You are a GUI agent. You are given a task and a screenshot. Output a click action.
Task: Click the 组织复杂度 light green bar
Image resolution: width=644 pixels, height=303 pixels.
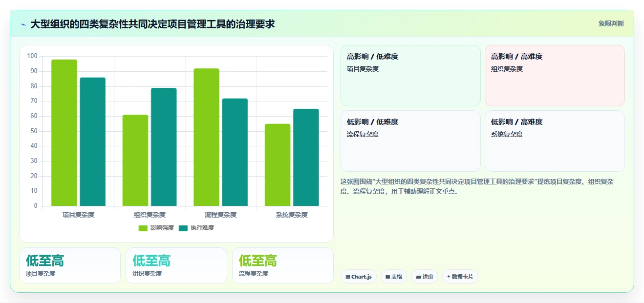click(135, 160)
